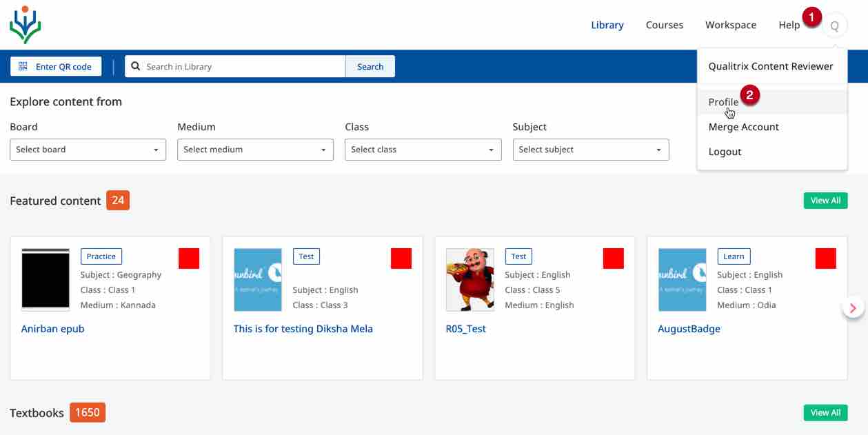Click the DIKSHA logo in header
Viewport: 868px width, 435px height.
click(x=26, y=25)
